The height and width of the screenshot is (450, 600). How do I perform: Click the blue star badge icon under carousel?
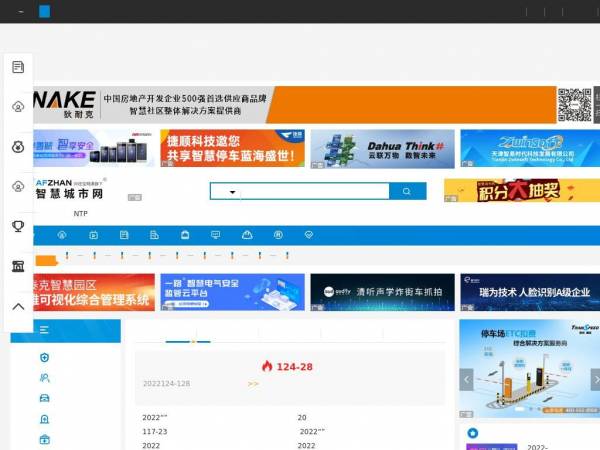(x=473, y=433)
